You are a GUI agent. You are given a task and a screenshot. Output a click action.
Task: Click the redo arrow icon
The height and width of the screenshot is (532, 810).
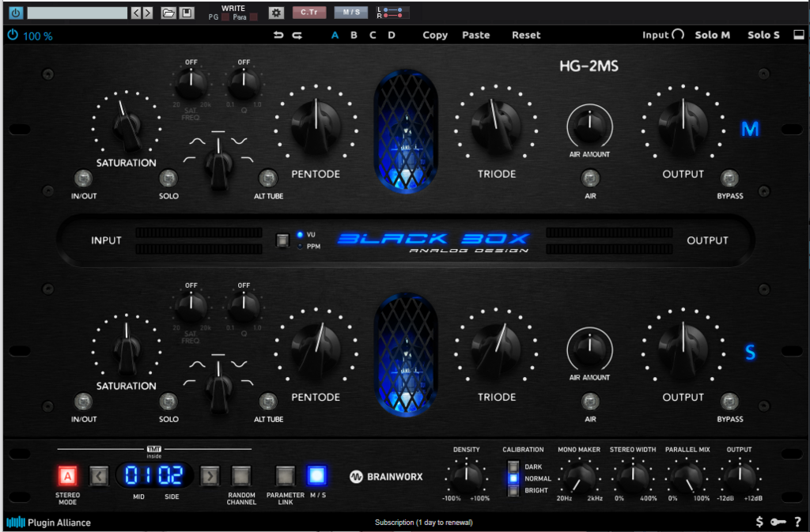297,35
